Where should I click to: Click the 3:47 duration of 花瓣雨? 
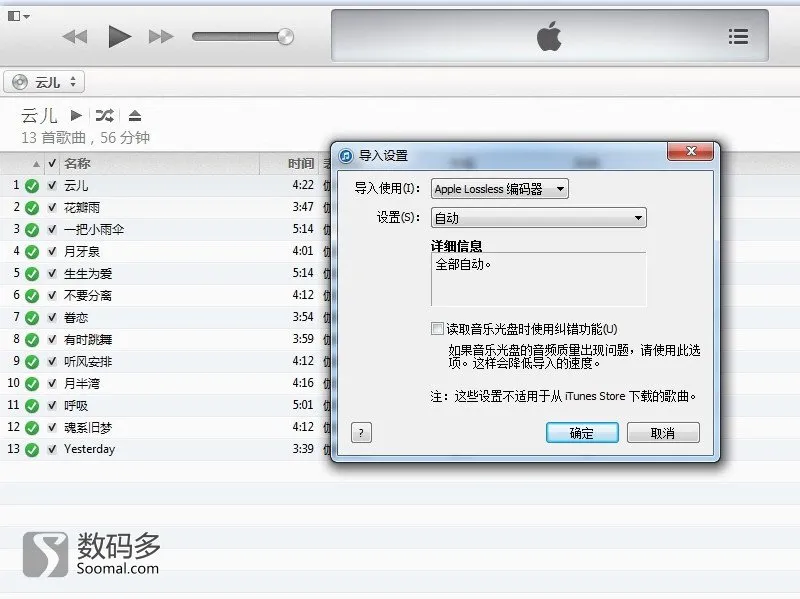click(x=303, y=207)
